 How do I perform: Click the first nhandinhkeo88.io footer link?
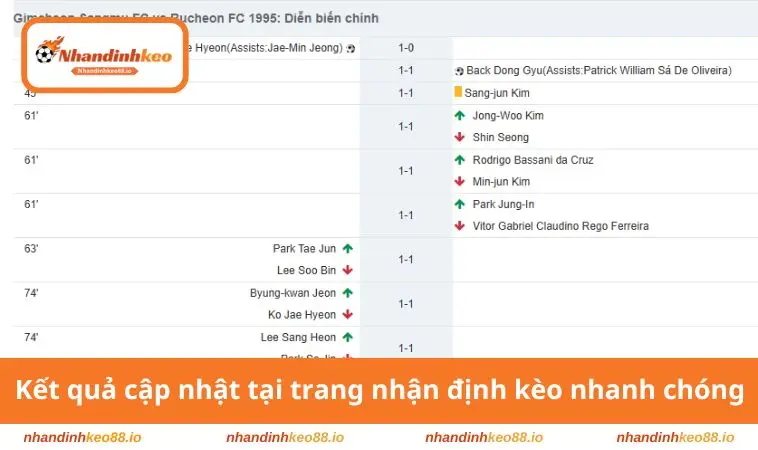coord(83,437)
